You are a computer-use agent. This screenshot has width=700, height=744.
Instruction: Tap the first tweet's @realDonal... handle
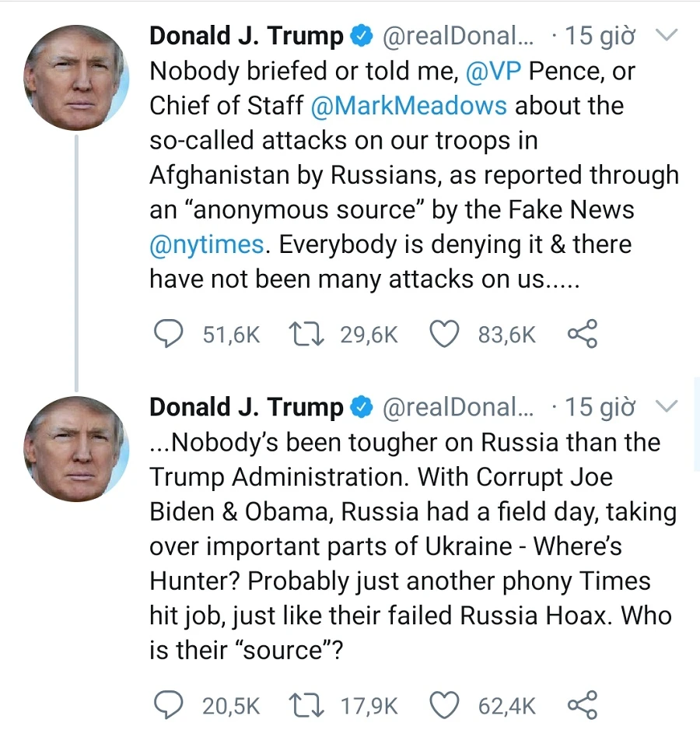click(456, 36)
